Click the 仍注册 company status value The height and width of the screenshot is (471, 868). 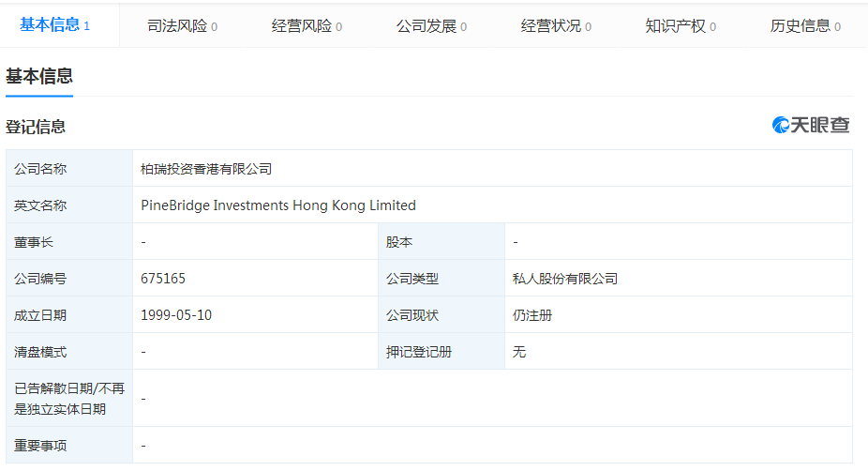(532, 315)
